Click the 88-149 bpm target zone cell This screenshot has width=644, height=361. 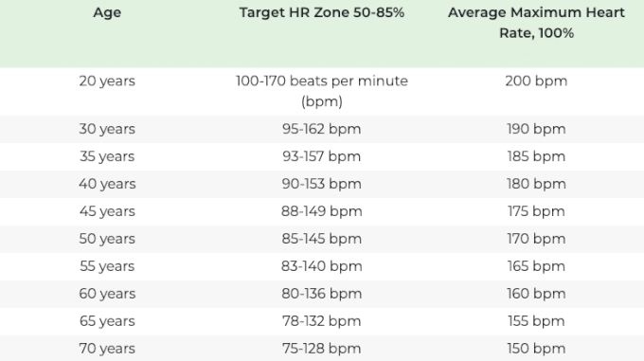coord(322,211)
